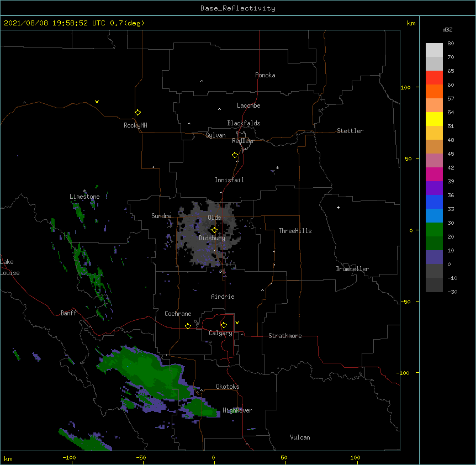Click the yellow V marker east of Calgary

(x=237, y=323)
